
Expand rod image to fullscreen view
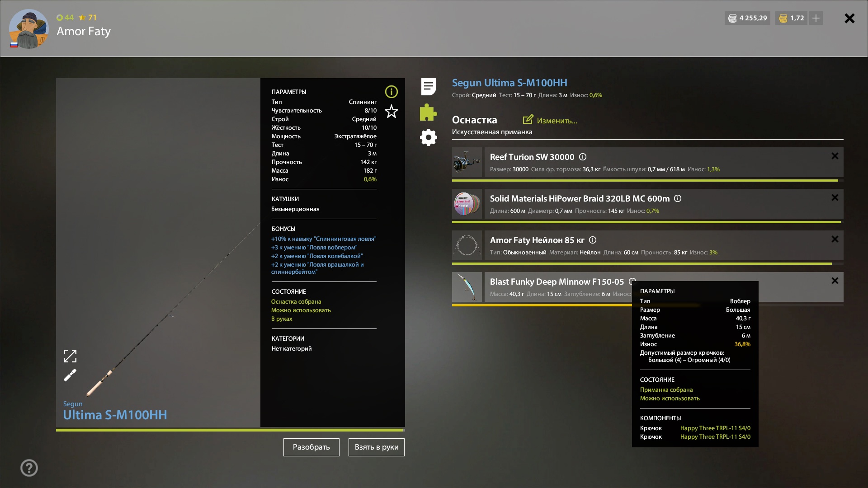(70, 356)
